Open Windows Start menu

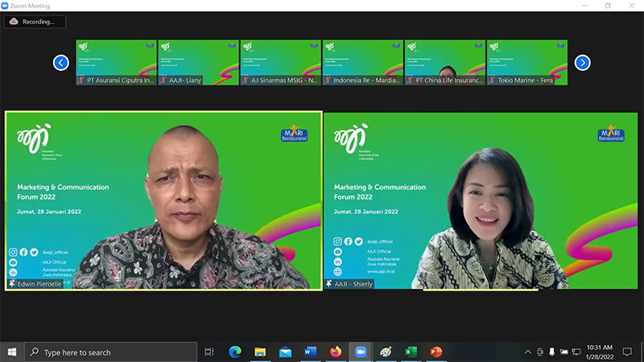click(12, 352)
